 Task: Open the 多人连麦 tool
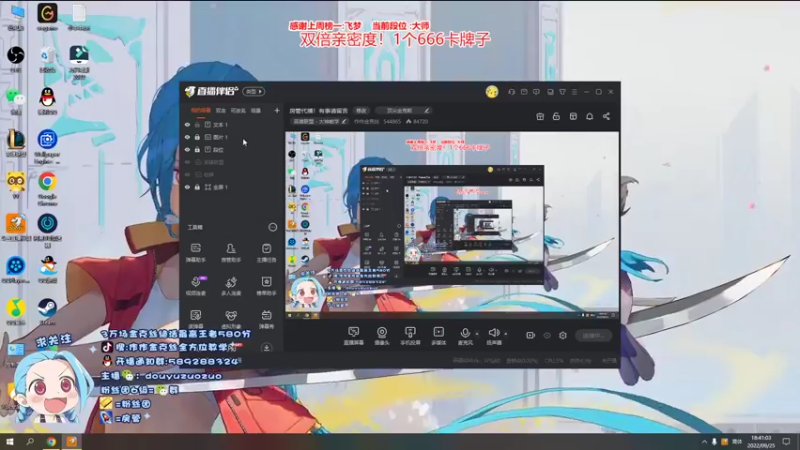[231, 286]
